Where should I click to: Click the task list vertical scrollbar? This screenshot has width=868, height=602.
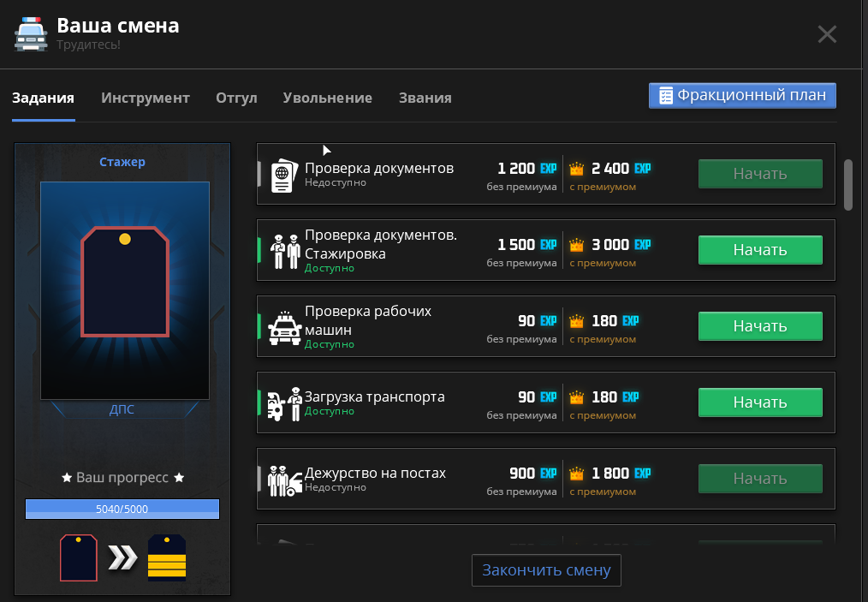pos(848,184)
